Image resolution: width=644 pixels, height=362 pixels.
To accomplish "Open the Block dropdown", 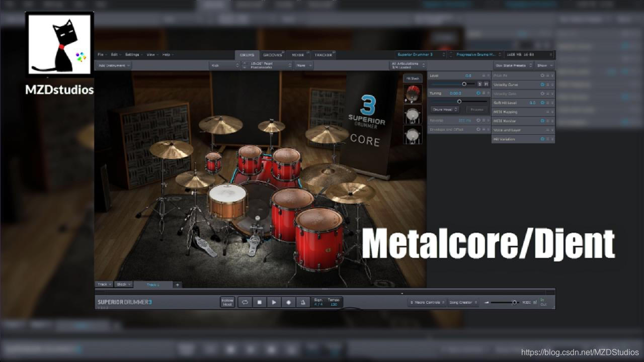I will click(124, 285).
